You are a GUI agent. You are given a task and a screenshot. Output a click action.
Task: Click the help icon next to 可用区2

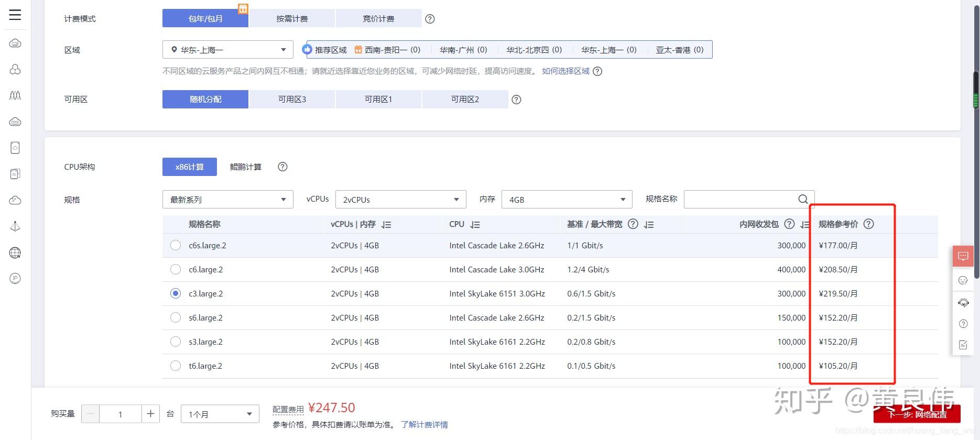point(516,100)
